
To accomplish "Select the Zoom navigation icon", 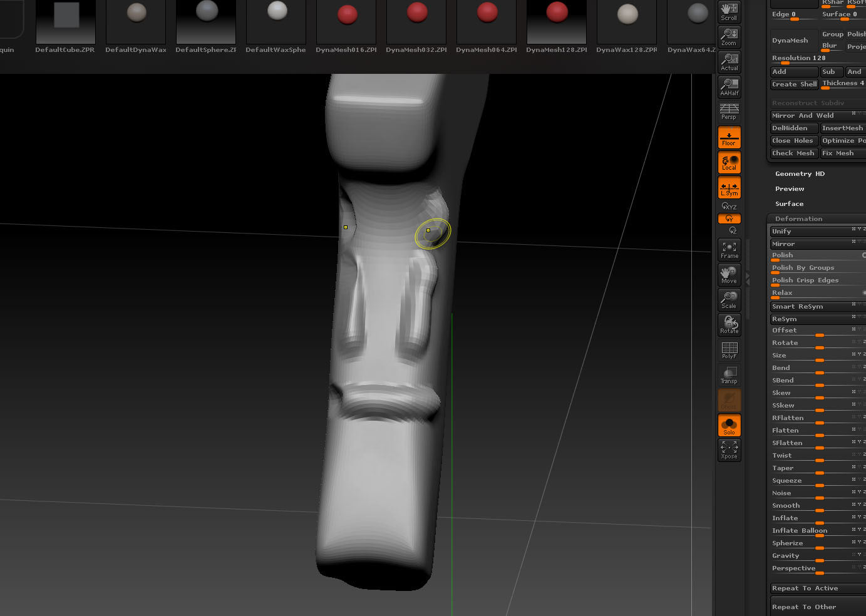I will click(729, 37).
